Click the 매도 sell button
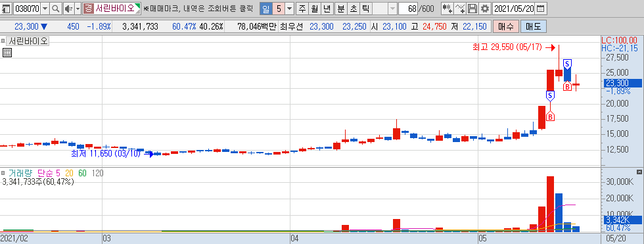 coord(534,27)
